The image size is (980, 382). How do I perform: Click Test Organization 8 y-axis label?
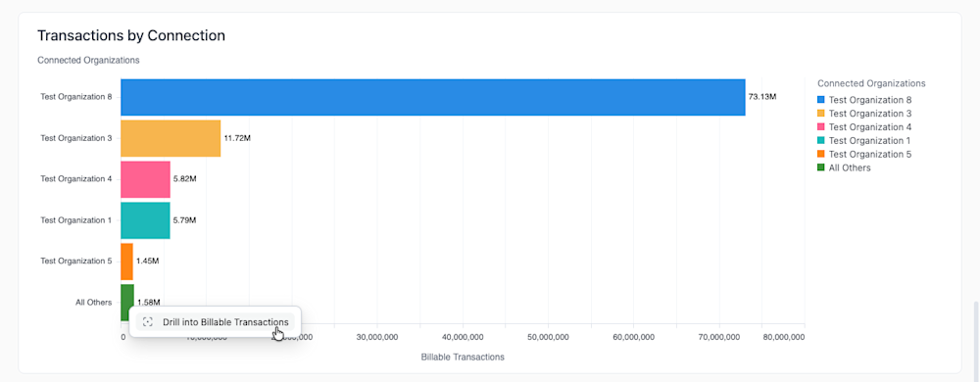click(76, 97)
